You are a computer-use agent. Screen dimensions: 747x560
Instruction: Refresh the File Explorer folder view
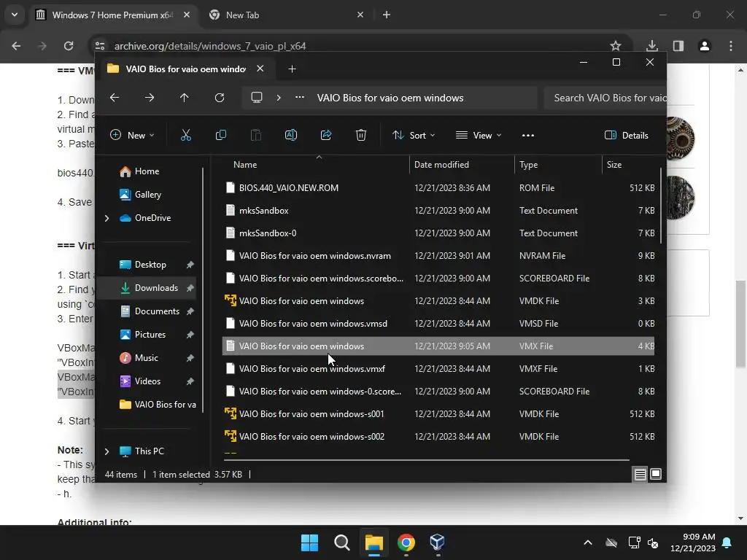tap(219, 98)
